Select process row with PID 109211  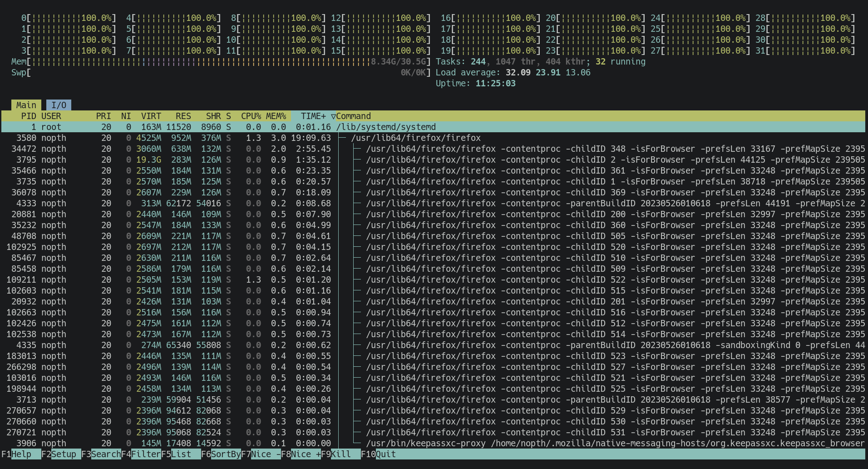[434, 279]
